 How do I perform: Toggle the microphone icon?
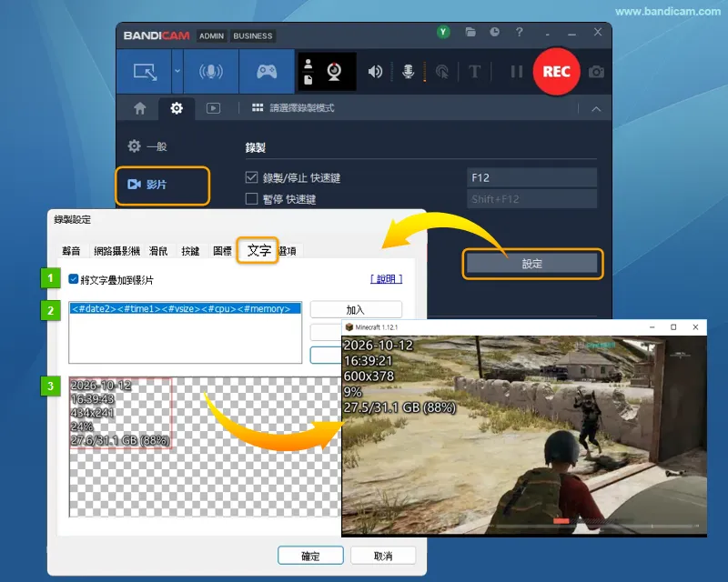[x=408, y=72]
